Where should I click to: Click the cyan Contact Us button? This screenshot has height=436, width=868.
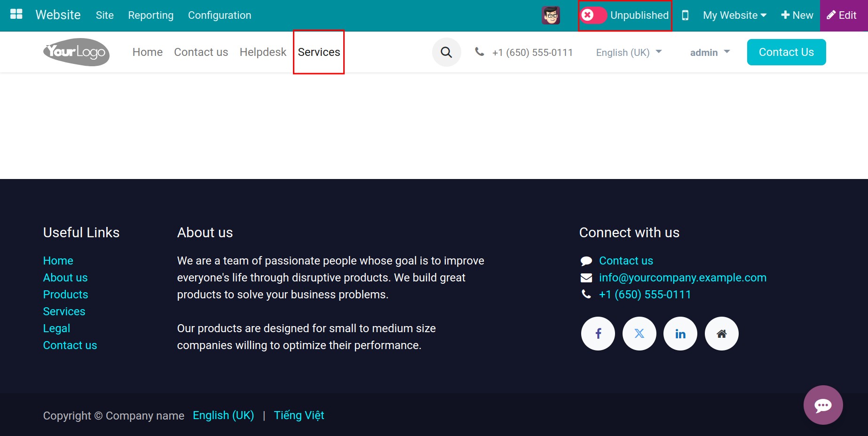[786, 52]
